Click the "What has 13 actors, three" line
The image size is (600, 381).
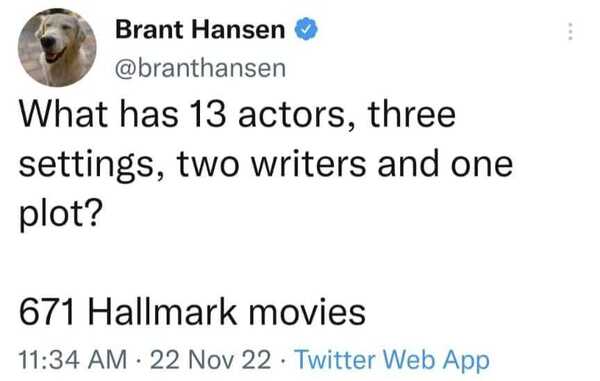coord(237,114)
